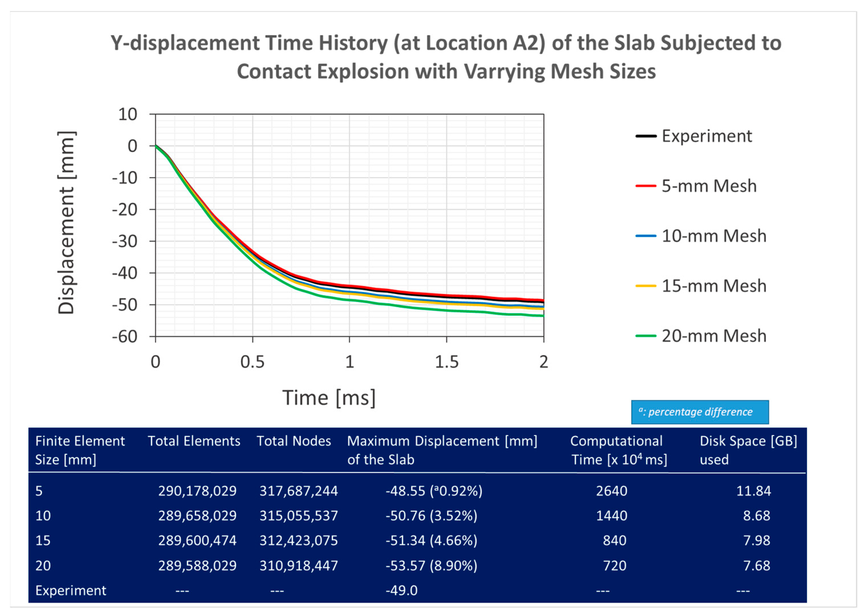This screenshot has height=616, width=863.
Task: Click the yellow 15-mm Mesh legend swatch
Action: 646,286
